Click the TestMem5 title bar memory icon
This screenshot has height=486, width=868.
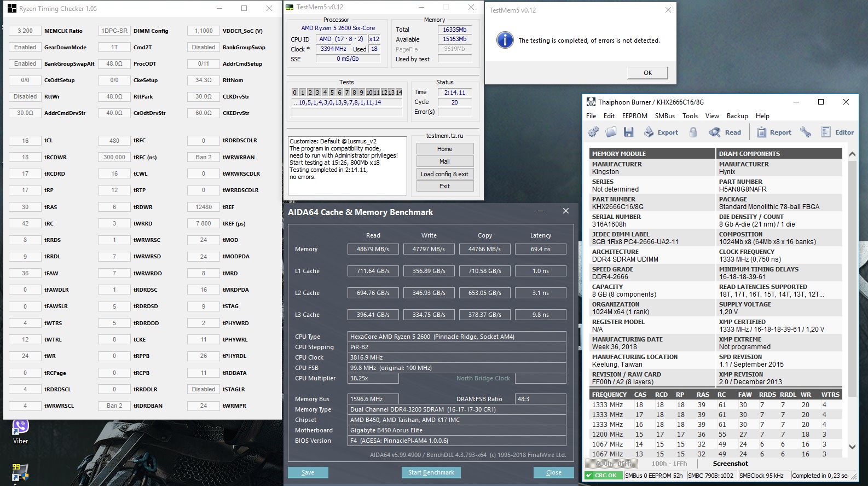click(290, 7)
